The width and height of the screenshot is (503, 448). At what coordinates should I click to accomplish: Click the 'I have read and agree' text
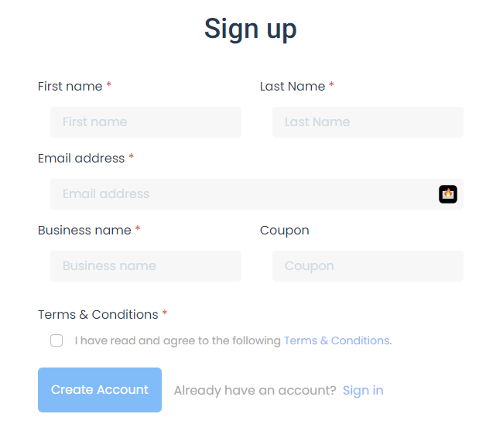pos(178,340)
